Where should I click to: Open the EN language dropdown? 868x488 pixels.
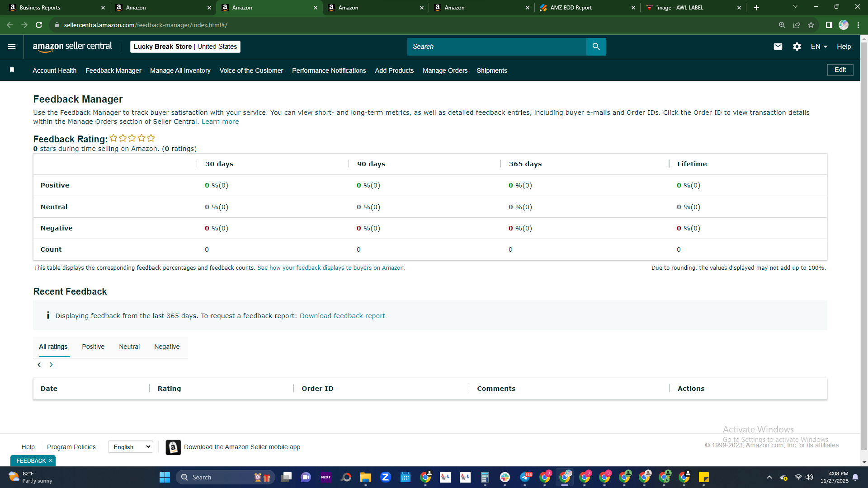coord(819,47)
